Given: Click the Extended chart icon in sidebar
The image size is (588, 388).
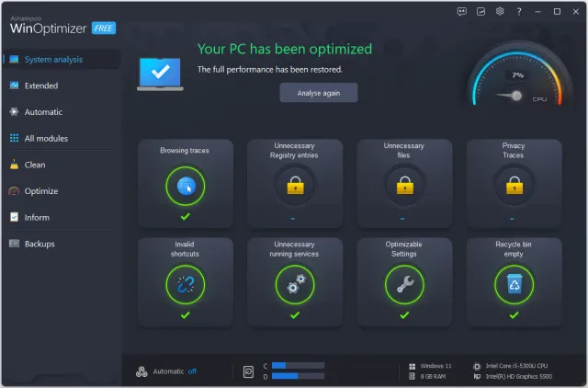Looking at the screenshot, I should [15, 86].
